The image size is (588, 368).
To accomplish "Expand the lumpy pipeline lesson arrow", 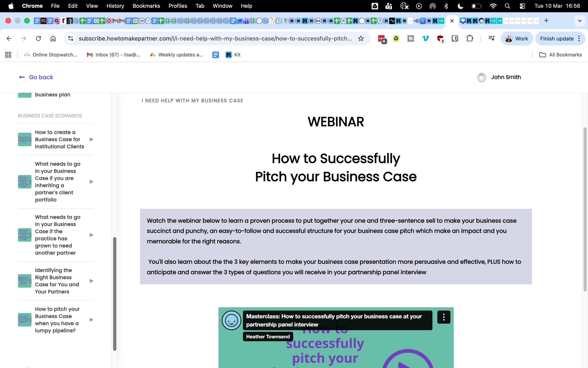I will tap(91, 320).
